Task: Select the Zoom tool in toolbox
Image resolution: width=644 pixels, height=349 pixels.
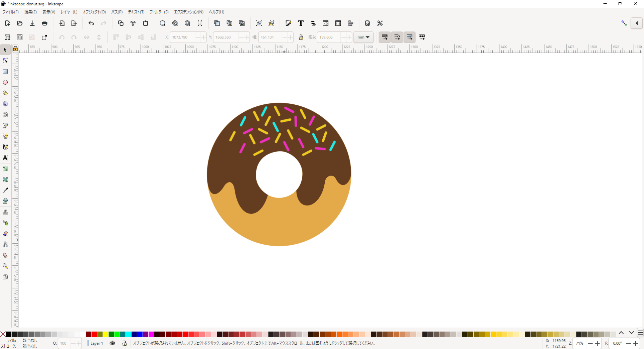Action: pos(5,266)
